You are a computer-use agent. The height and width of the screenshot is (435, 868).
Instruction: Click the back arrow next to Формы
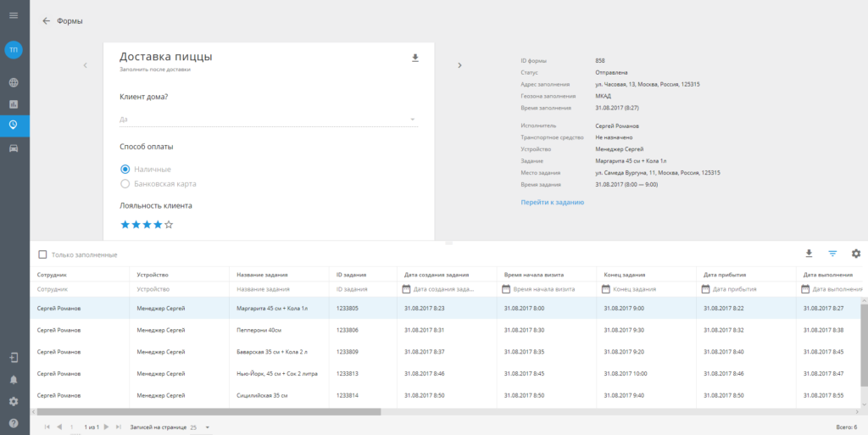[x=46, y=21]
